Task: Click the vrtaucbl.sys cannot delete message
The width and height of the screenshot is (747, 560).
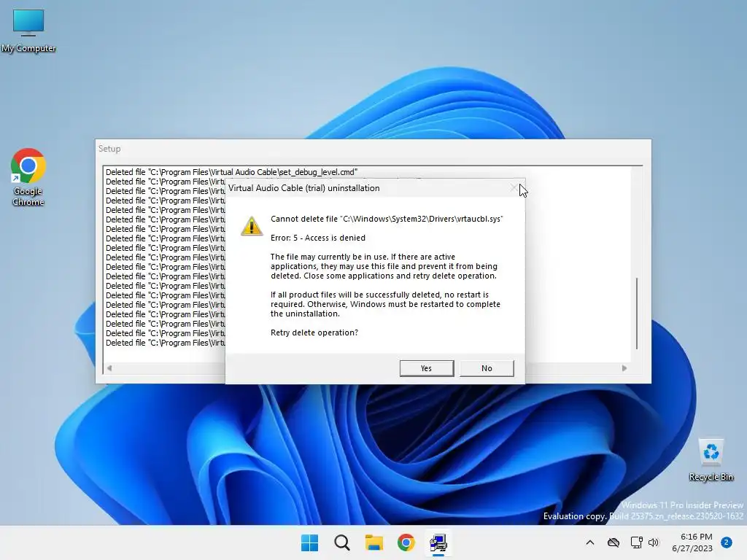Action: click(387, 219)
